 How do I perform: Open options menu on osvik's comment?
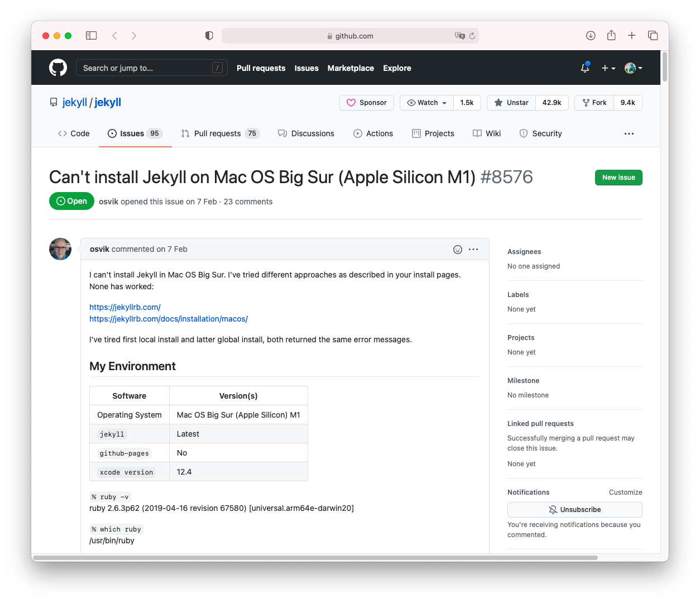point(473,250)
